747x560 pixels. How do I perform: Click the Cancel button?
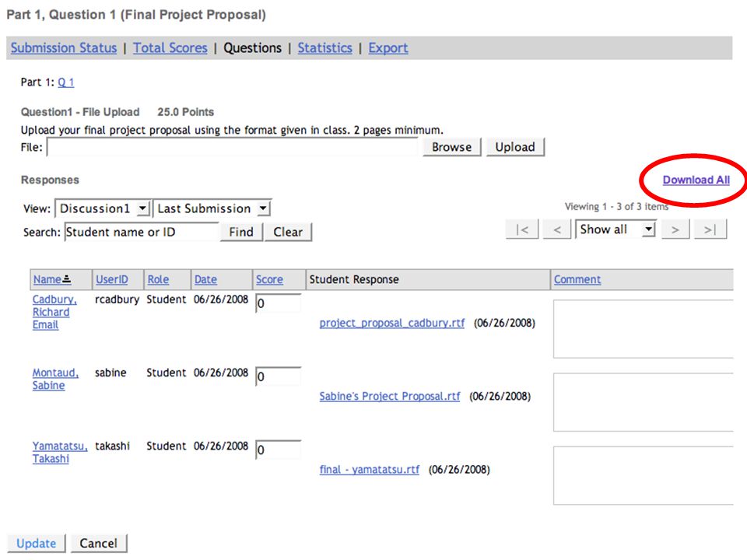(99, 544)
